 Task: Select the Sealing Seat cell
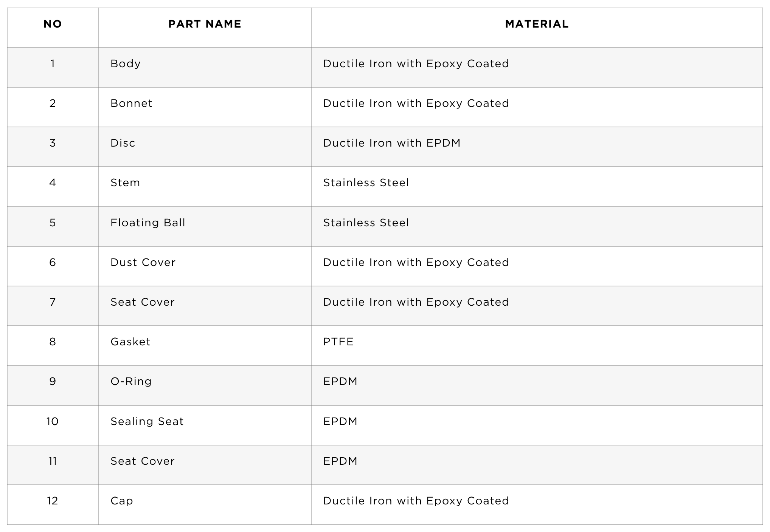147,422
